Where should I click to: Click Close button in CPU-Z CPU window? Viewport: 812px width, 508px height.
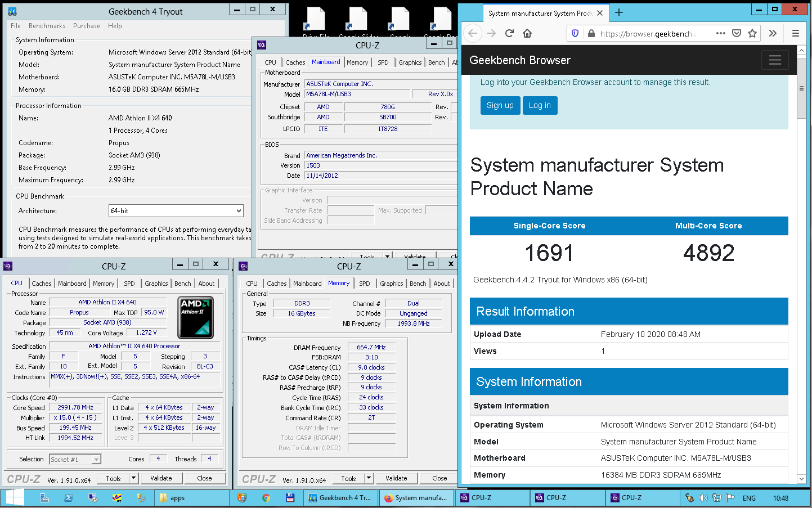205,478
